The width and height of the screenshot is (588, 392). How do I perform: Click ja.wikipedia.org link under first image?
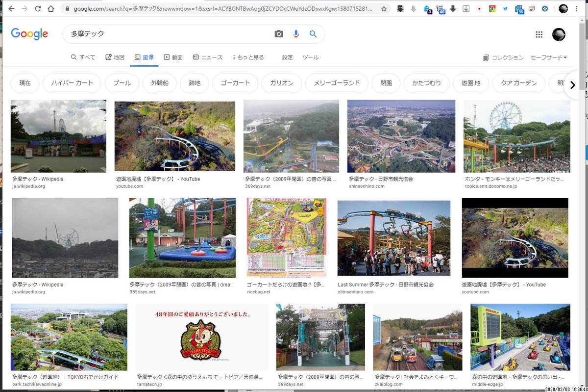pos(28,186)
